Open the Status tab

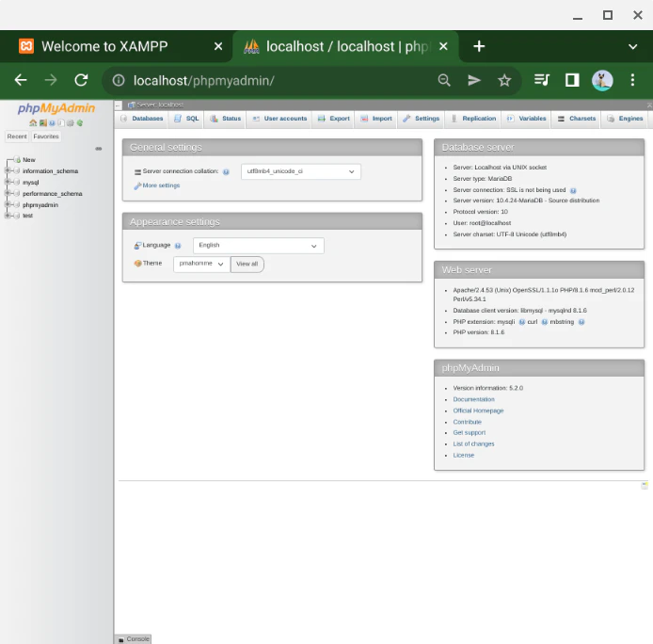tap(225, 119)
